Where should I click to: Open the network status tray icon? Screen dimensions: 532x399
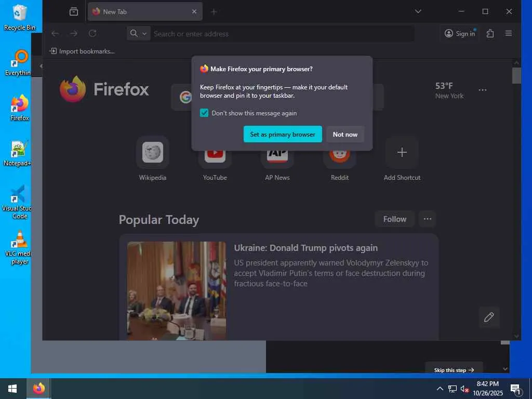(453, 389)
